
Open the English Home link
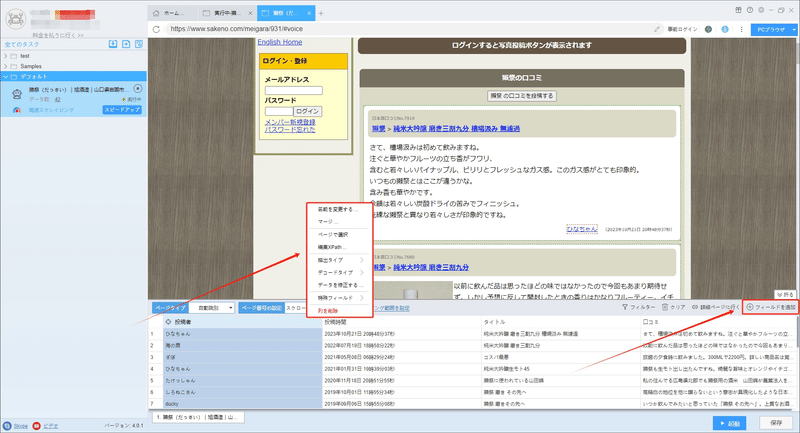(280, 42)
